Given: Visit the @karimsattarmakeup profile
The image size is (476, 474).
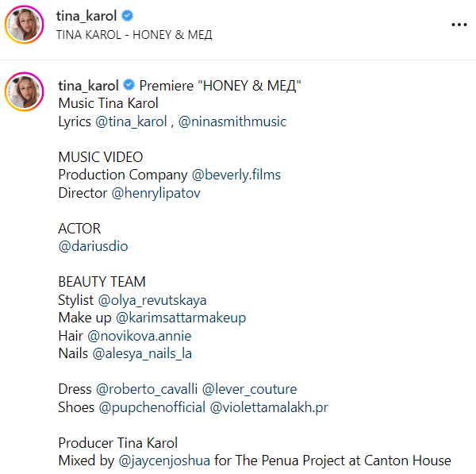Looking at the screenshot, I should pos(181,318).
